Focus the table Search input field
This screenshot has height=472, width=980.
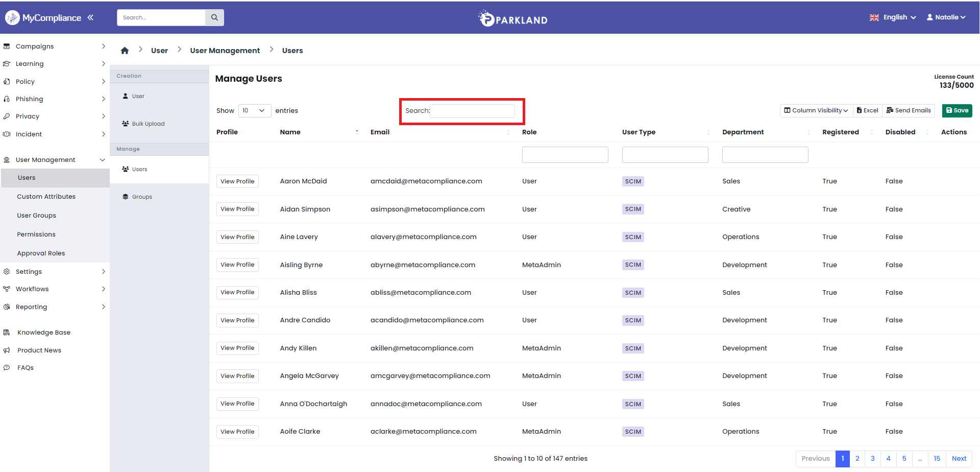tap(472, 111)
